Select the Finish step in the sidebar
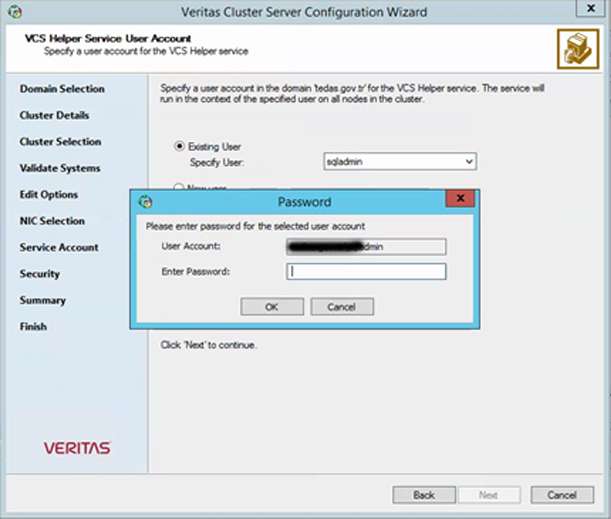This screenshot has height=519, width=611. click(x=33, y=327)
